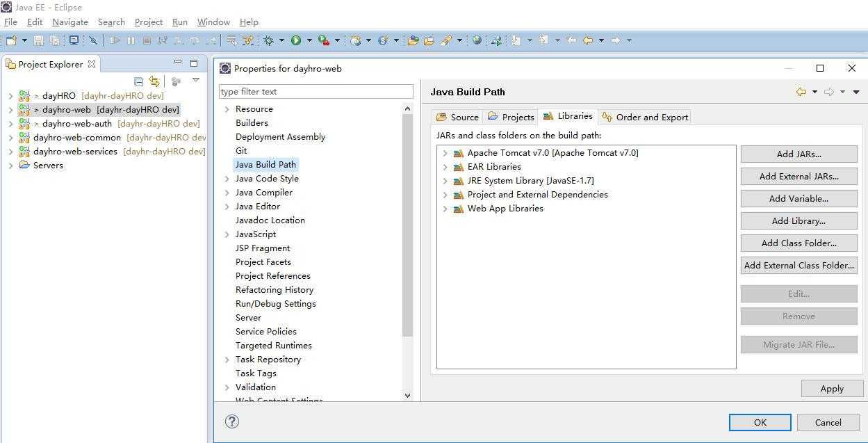Viewport: 868px width, 443px height.
Task: Click the Save icon in the Eclipse toolbar
Action: tap(39, 41)
